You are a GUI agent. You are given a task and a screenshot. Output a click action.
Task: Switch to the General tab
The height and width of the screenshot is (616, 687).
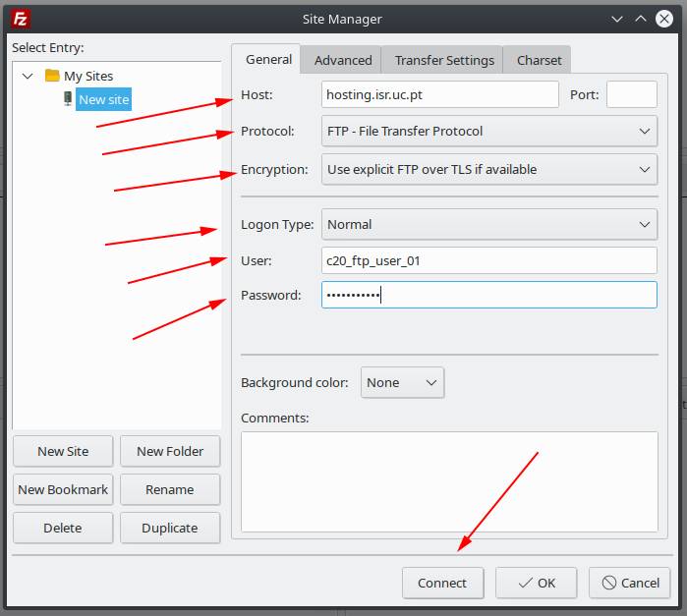(268, 59)
